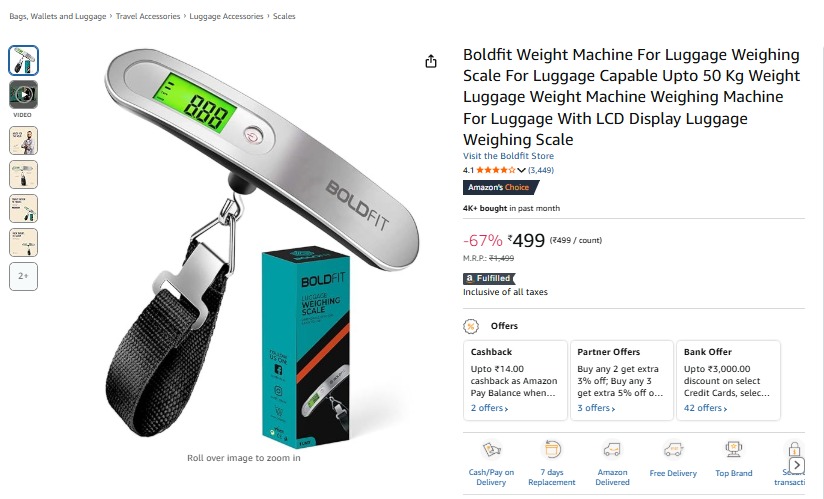Image resolution: width=824 pixels, height=499 pixels.
Task: Visit the Boldfit Store link
Action: click(x=508, y=156)
